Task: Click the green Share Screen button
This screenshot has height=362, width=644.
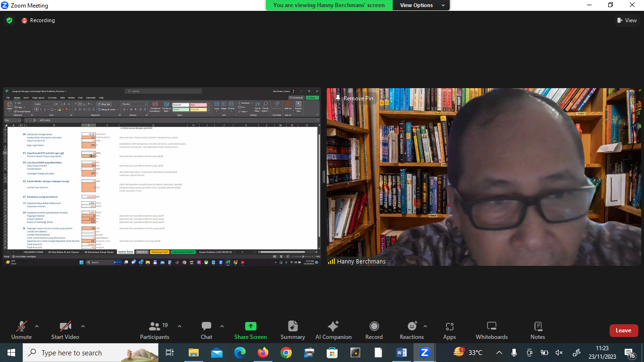Action: click(x=250, y=330)
